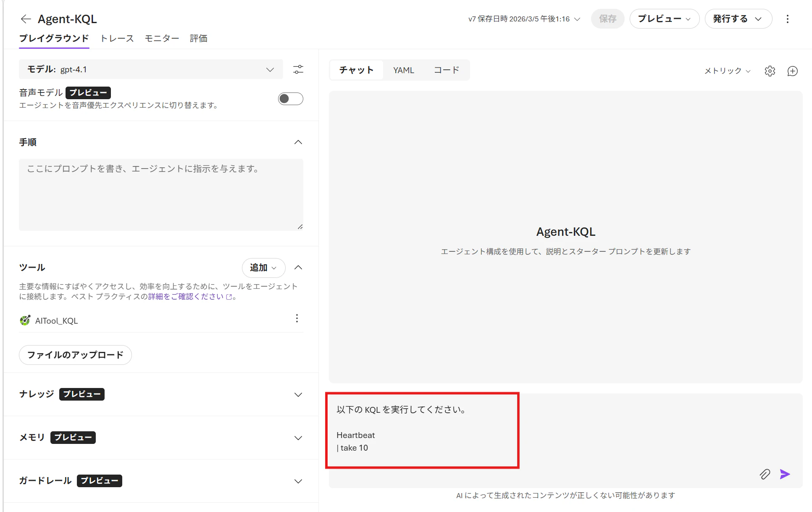Open the 追加 tool dropdown
Screen dimensions: 812x512
263,268
